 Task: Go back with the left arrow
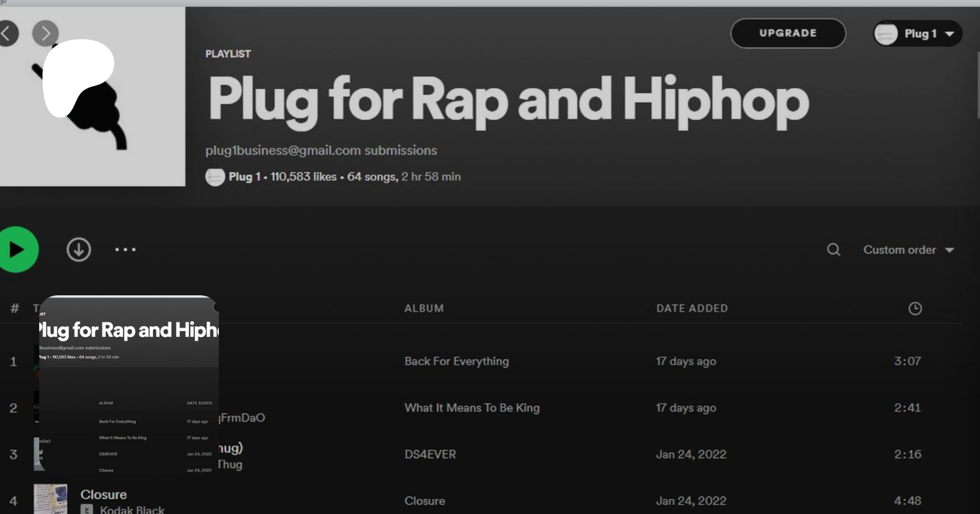7,34
